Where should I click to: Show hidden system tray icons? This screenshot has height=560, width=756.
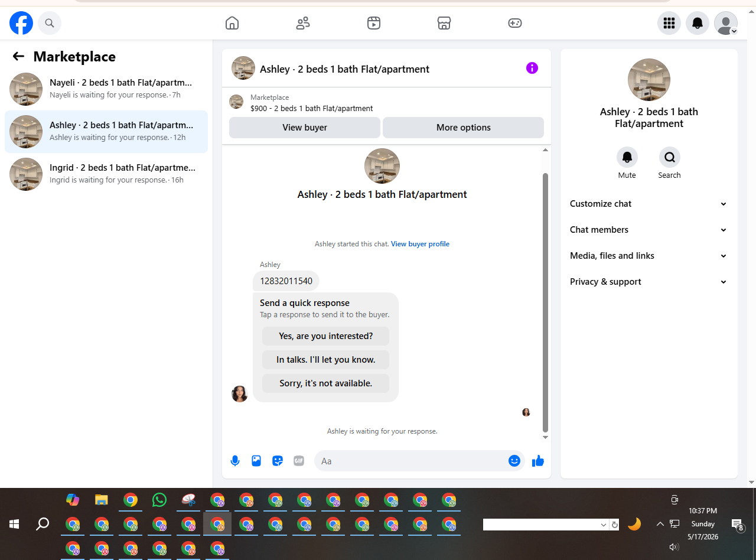coord(660,524)
